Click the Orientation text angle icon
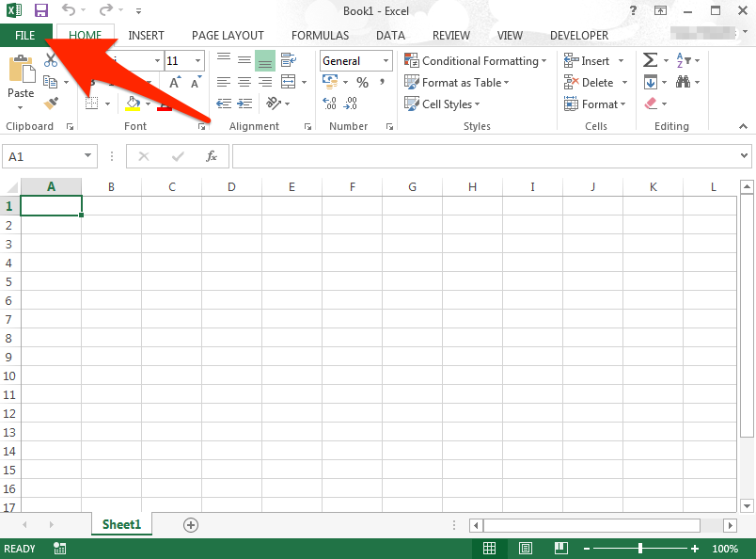Screen dimensions: 756x559 pos(274,103)
